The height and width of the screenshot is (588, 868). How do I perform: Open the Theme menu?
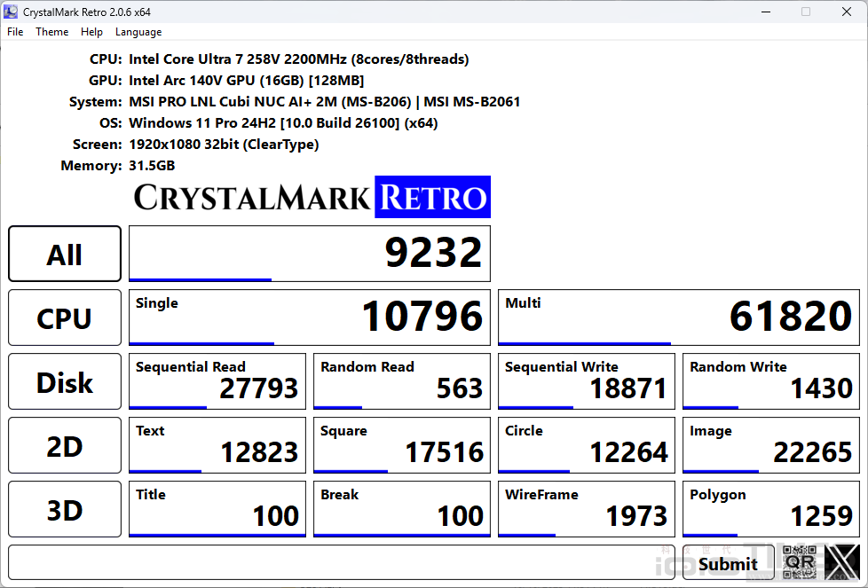point(52,32)
